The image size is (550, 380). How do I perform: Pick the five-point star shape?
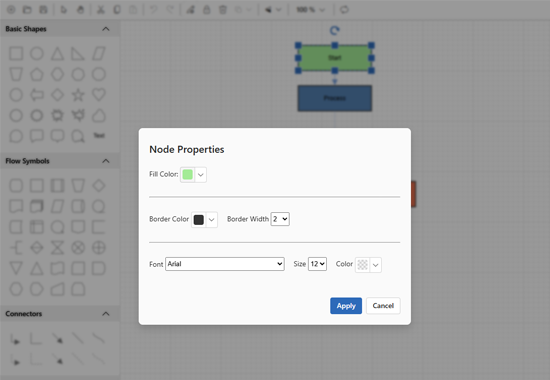pyautogui.click(x=78, y=95)
